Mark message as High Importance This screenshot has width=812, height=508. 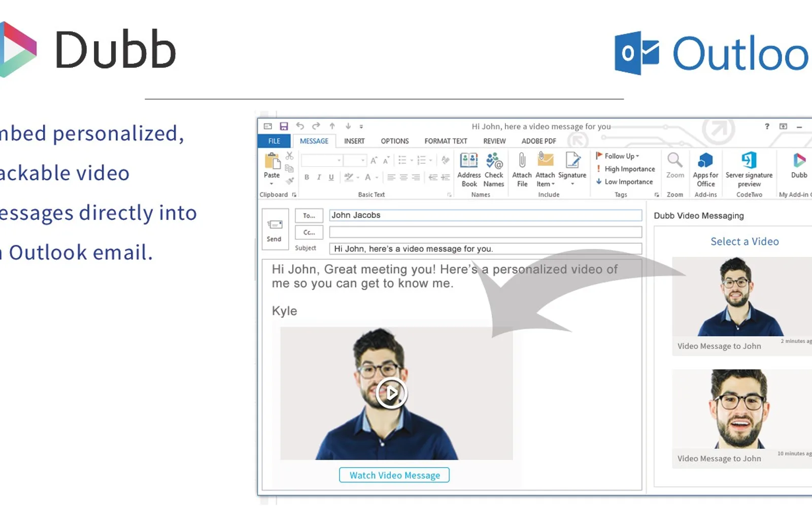[626, 169]
